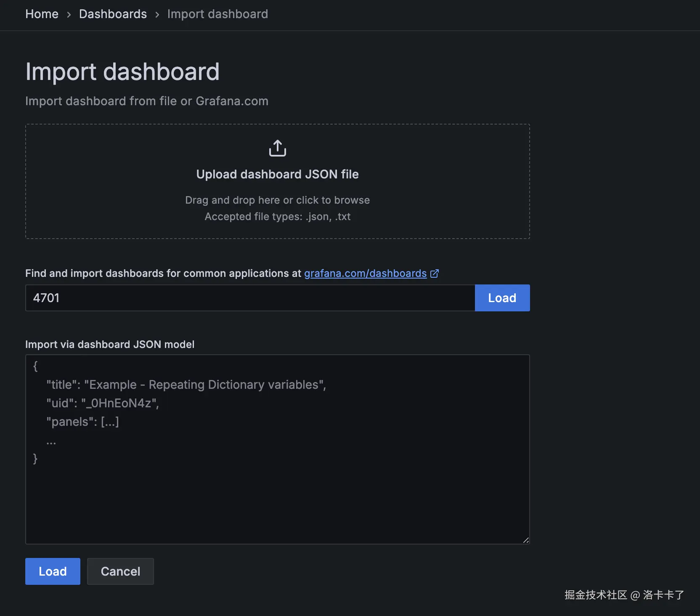The image size is (700, 616).
Task: Go to Home in the breadcrumb
Action: pyautogui.click(x=42, y=14)
